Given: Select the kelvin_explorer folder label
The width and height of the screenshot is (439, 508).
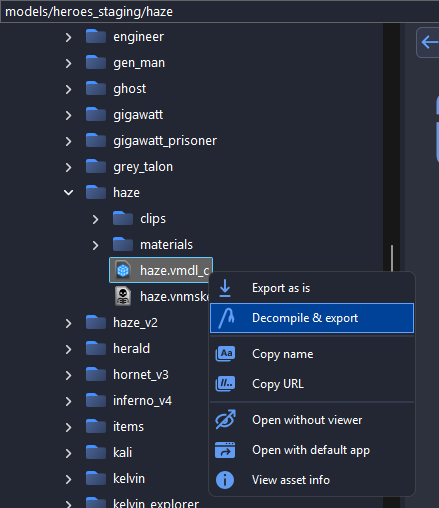Looking at the screenshot, I should 156,503.
